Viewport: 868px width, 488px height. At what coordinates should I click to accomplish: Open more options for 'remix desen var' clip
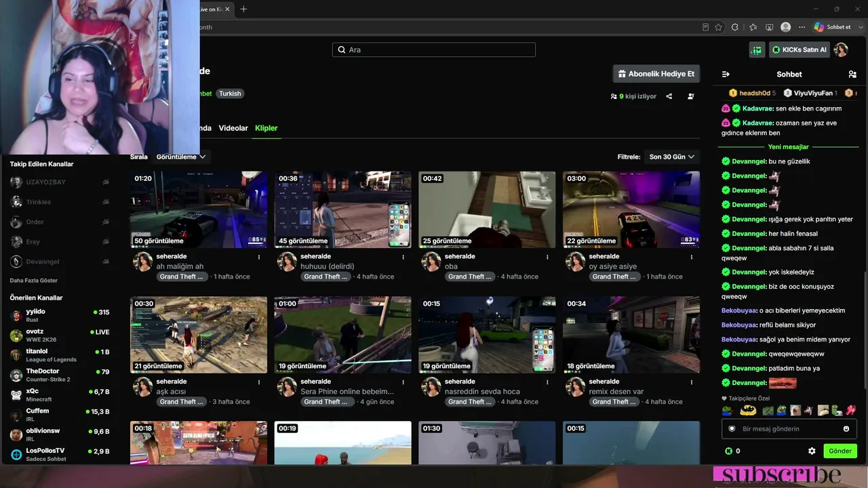coord(692,382)
